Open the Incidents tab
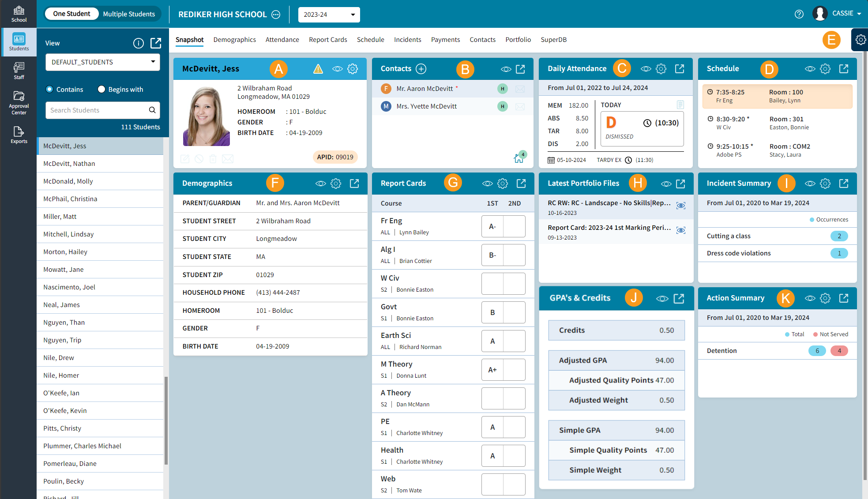 coord(407,40)
